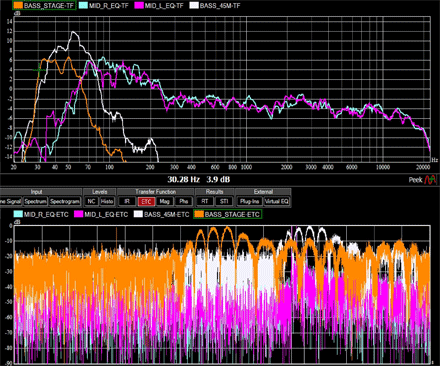Select the BASS_STAGE-ETC legend entry
440x366 pixels.
228,214
